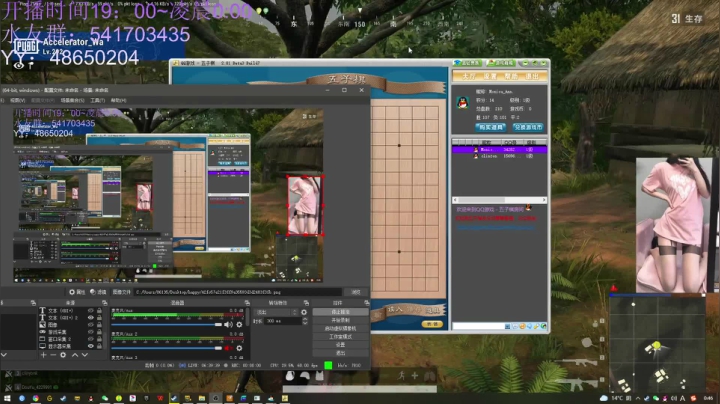The height and width of the screenshot is (404, 720).
Task: Open the 淡出 transition dropdown
Action: [276, 312]
